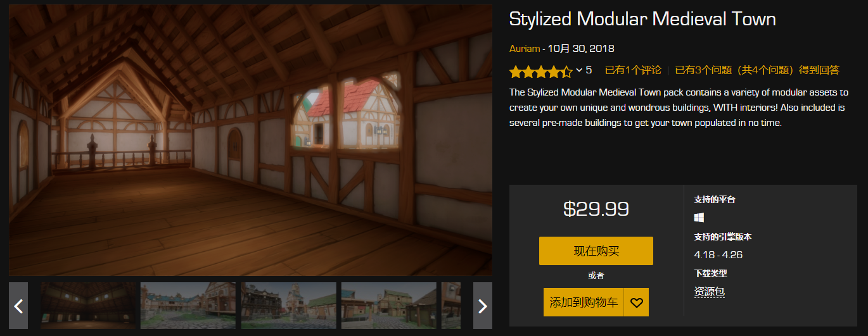Select the town street thumbnail
Image resolution: width=868 pixels, height=336 pixels.
tap(188, 306)
